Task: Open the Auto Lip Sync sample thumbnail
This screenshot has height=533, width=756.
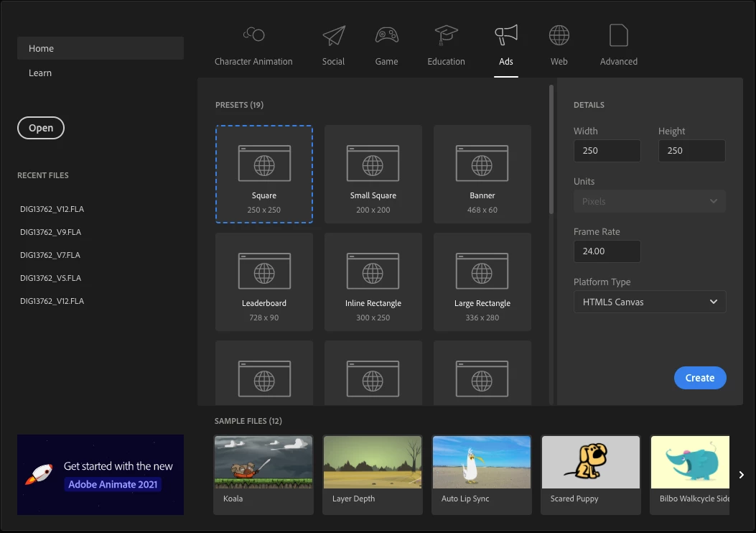Action: pyautogui.click(x=482, y=462)
